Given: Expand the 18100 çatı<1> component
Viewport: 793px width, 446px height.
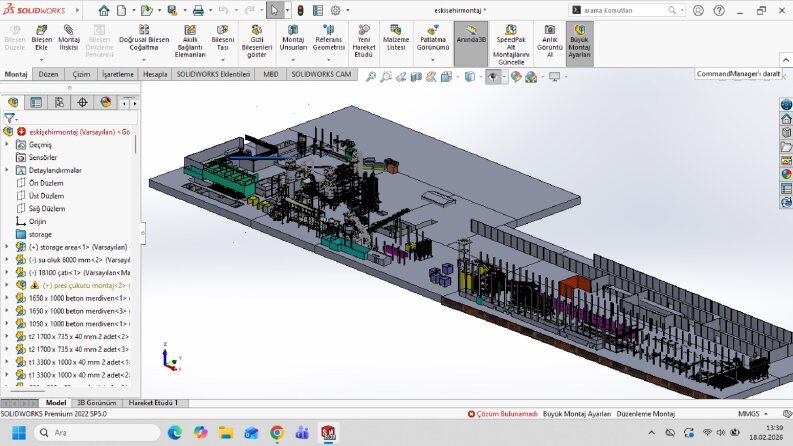Looking at the screenshot, I should [7, 273].
